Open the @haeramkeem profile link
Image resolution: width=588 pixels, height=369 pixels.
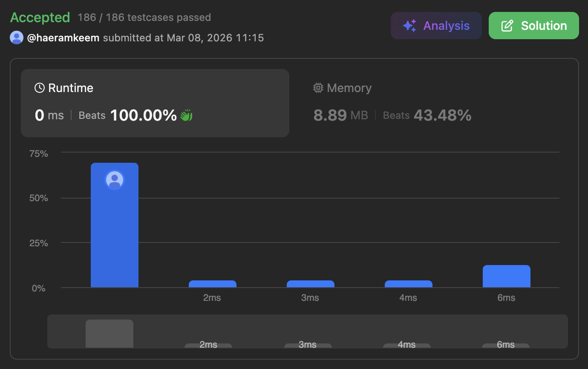(x=63, y=38)
